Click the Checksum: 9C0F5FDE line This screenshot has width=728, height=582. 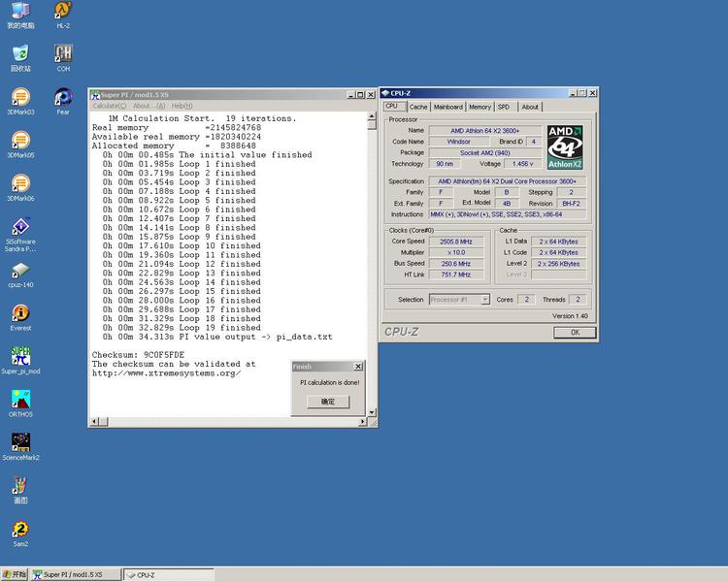(x=138, y=355)
